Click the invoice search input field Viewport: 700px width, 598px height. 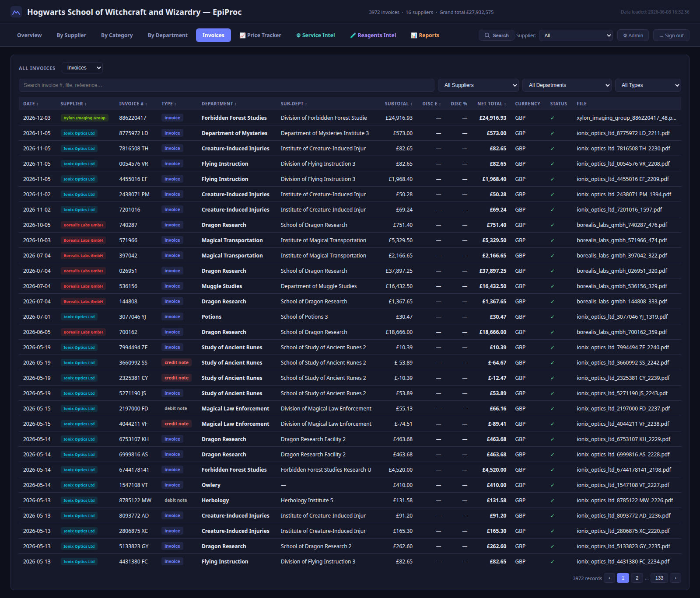tap(226, 85)
